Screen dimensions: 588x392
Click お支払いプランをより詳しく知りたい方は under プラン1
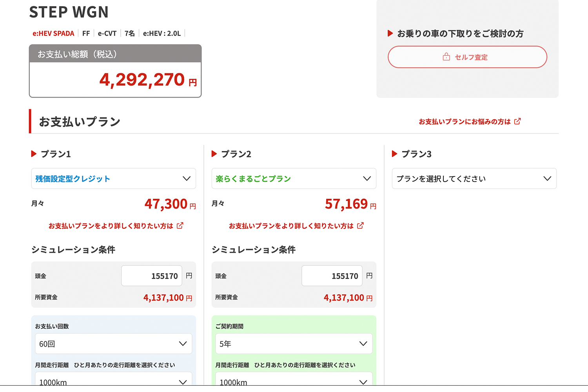[x=111, y=225]
